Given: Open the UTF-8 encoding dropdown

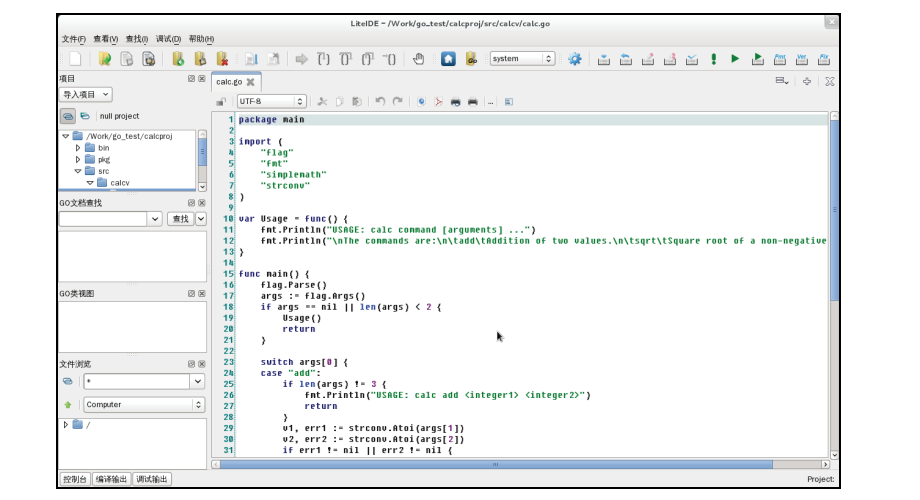Looking at the screenshot, I should 271,102.
